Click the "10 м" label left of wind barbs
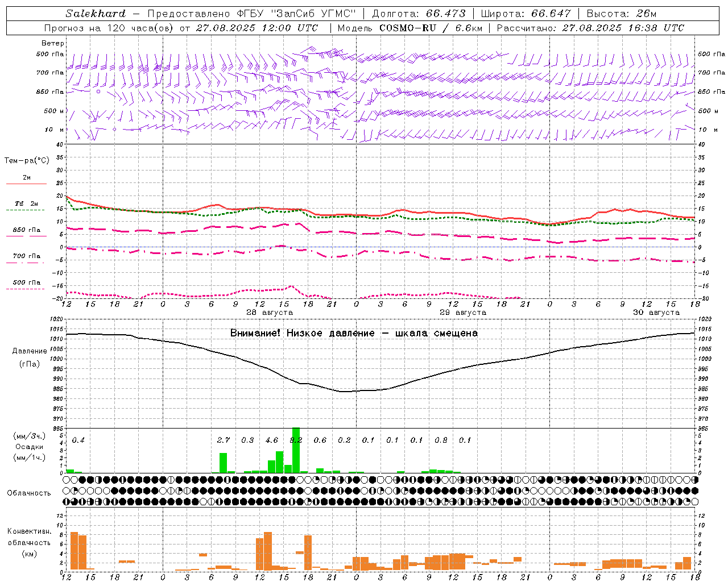This screenshot has width=728, height=582. [x=55, y=130]
